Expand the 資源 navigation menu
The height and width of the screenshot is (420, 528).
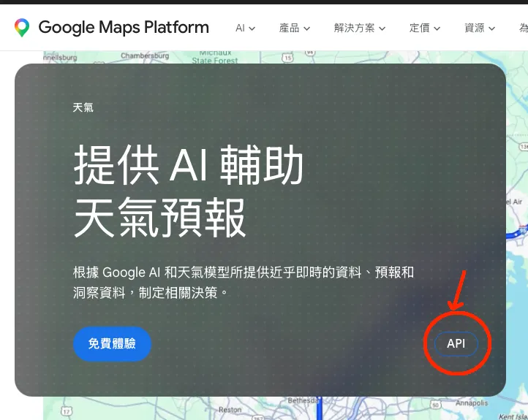tap(480, 28)
